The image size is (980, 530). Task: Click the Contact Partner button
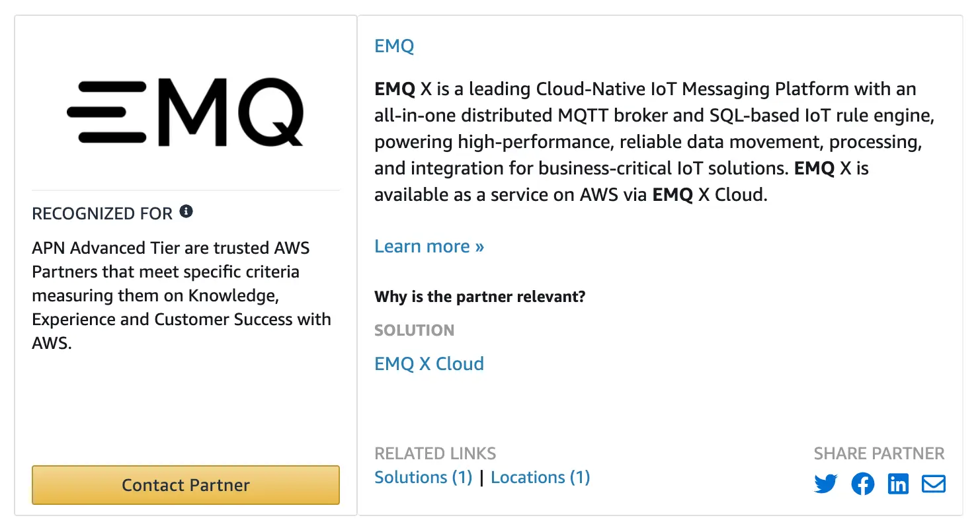tap(185, 485)
